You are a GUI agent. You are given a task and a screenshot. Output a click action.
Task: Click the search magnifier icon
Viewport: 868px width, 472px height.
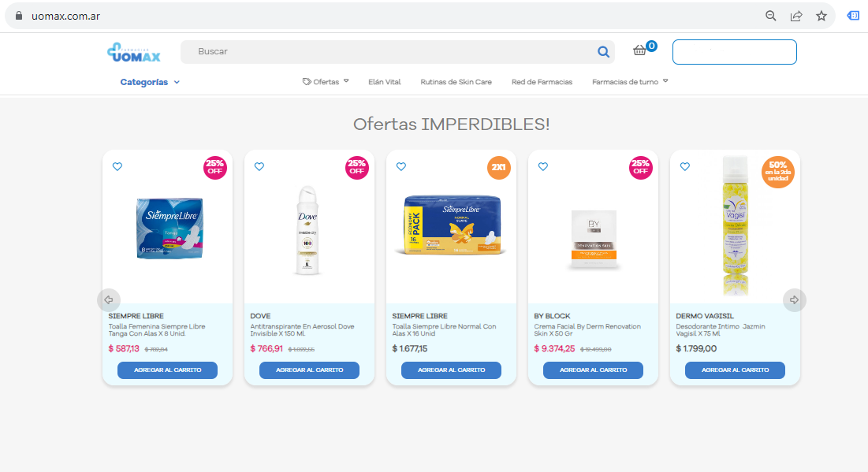click(x=603, y=52)
